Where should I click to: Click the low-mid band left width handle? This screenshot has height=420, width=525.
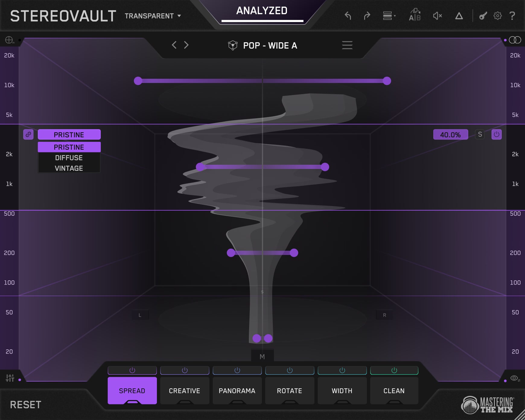point(231,253)
